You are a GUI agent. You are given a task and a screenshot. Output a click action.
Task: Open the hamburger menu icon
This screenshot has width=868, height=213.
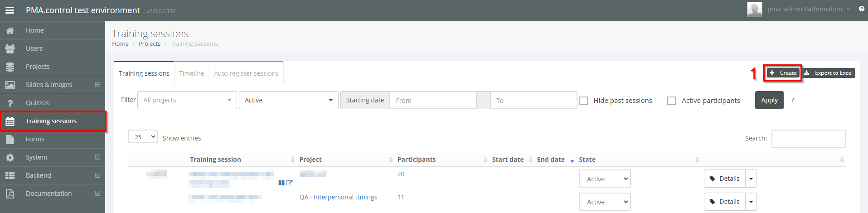click(10, 10)
